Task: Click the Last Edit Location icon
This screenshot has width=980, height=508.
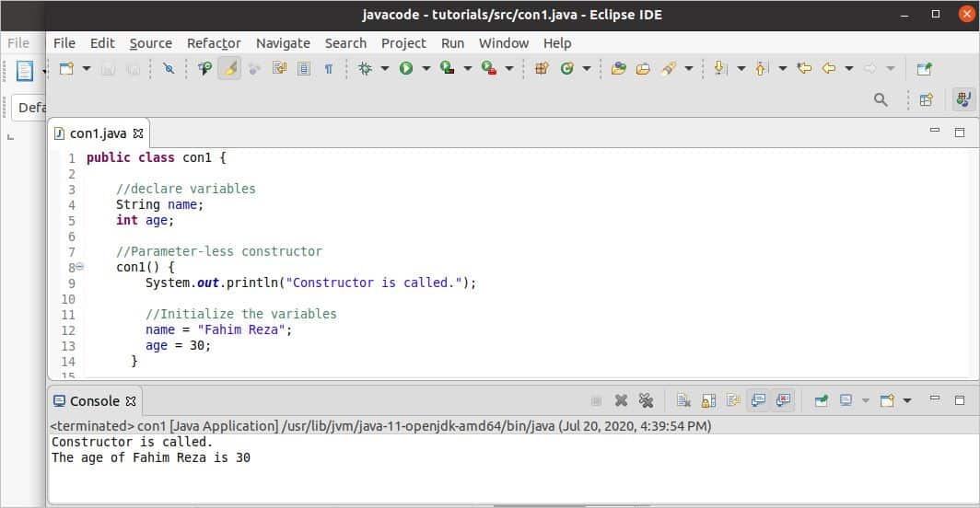Action: pyautogui.click(x=804, y=68)
